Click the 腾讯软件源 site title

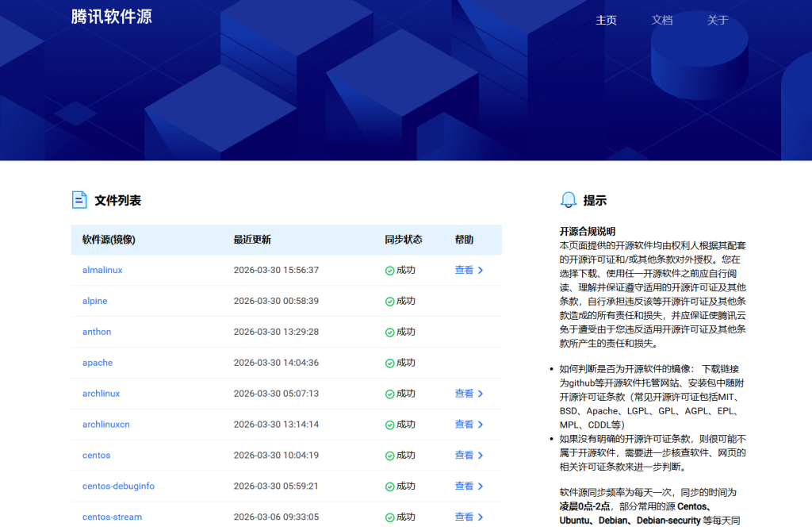[x=111, y=17]
